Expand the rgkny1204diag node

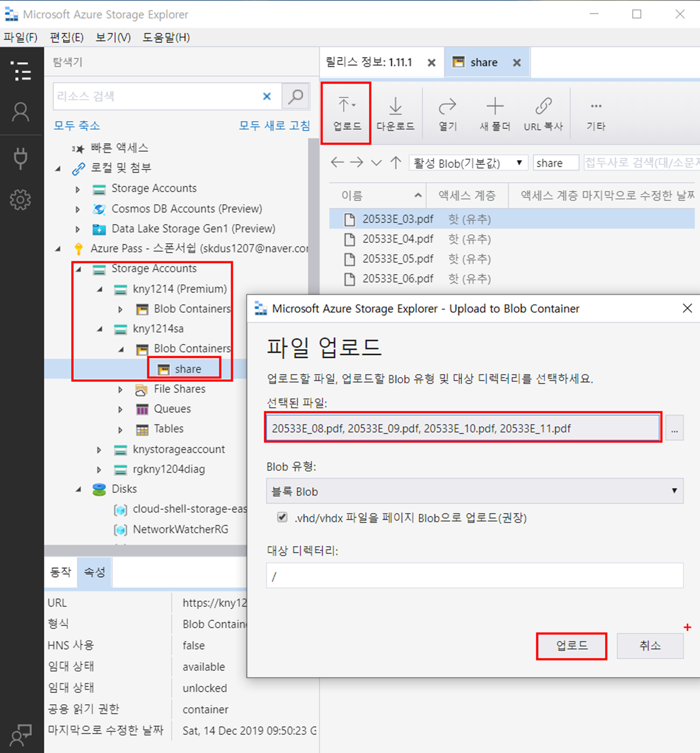[99, 470]
